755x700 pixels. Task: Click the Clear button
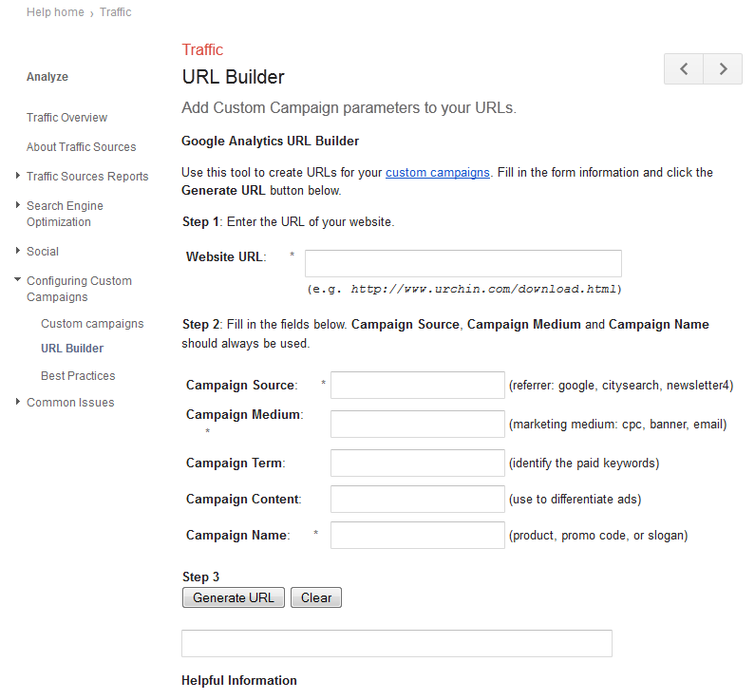pos(316,597)
